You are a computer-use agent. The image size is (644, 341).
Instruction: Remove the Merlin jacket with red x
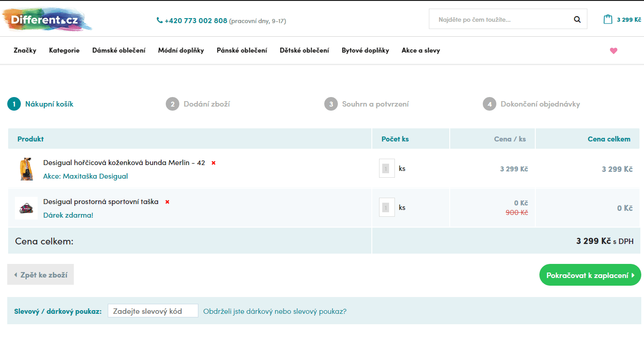pos(213,163)
